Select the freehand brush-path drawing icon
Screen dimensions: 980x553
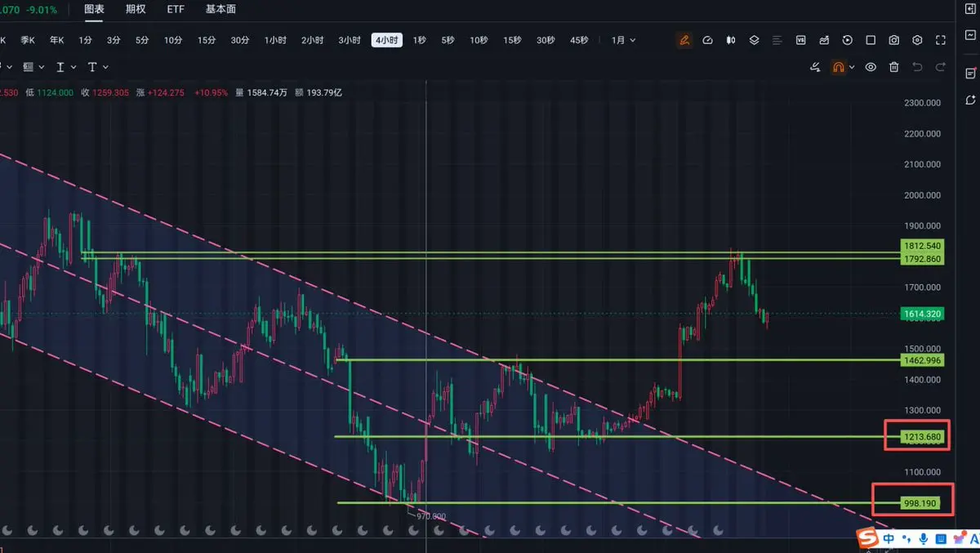point(815,67)
